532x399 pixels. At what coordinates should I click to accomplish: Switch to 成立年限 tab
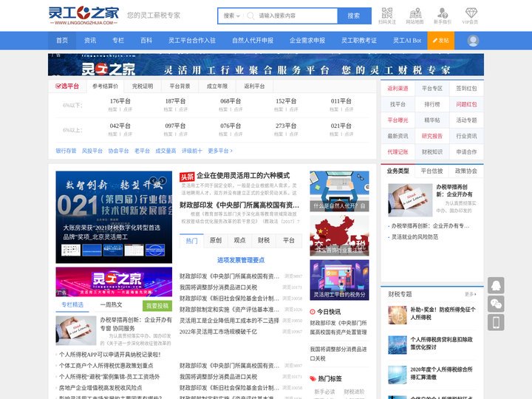(217, 86)
